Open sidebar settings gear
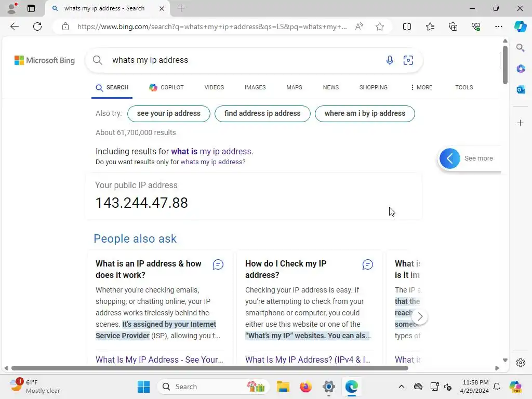 tap(521, 363)
